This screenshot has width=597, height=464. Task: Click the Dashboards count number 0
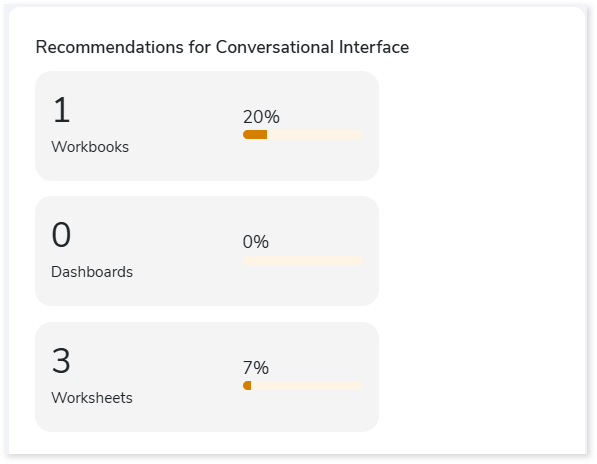pyautogui.click(x=61, y=235)
